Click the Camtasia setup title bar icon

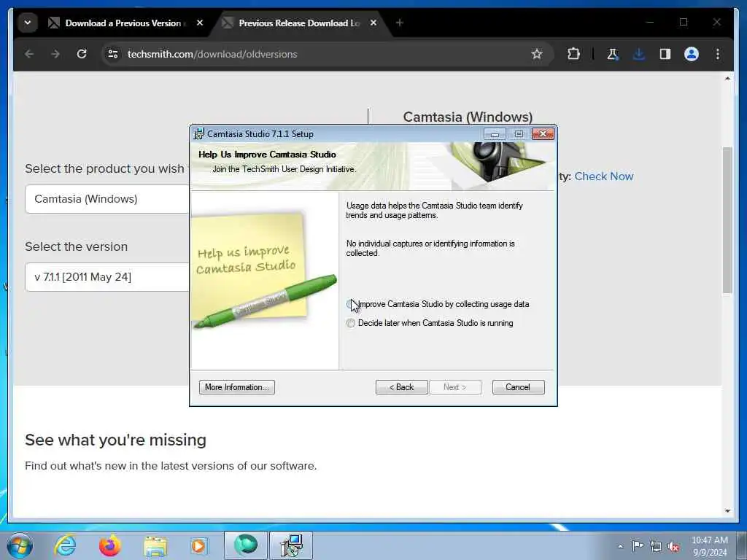[x=198, y=134]
